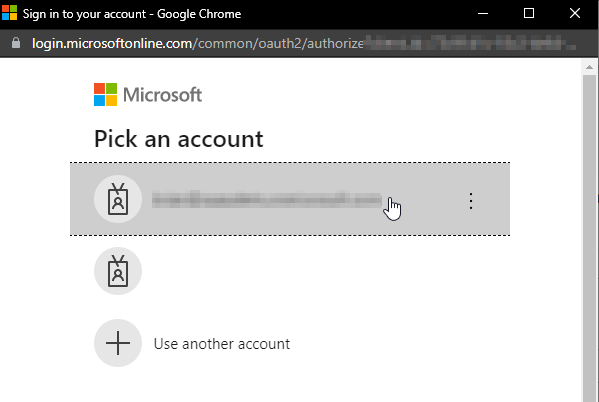Image resolution: width=599 pixels, height=402 pixels.
Task: Open the three-dot options menu of first account
Action: (471, 201)
